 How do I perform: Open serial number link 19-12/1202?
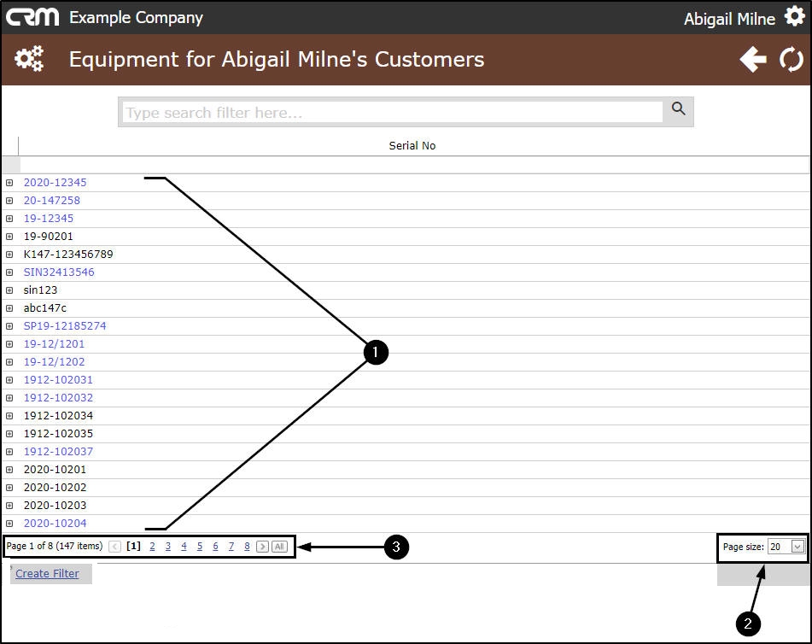[x=54, y=362]
